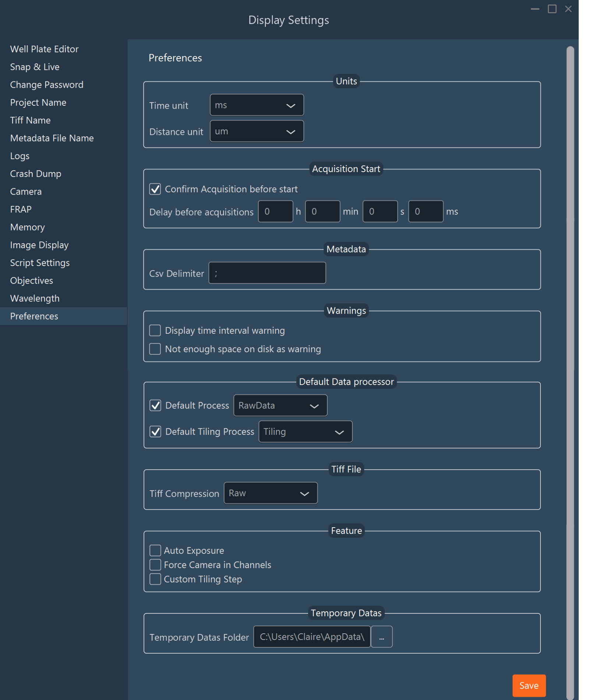Minimize the Display Settings window

coord(535,9)
